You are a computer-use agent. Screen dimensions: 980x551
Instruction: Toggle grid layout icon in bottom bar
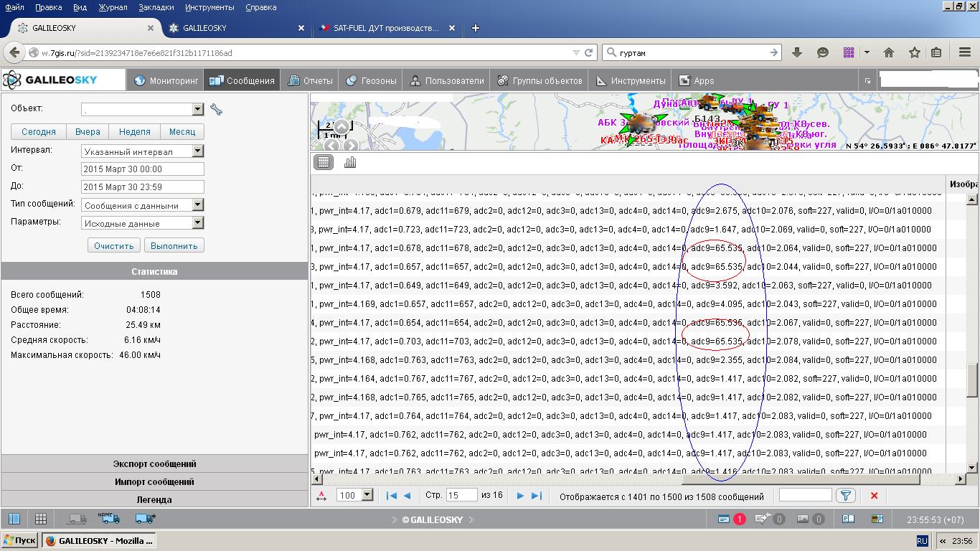(41, 519)
